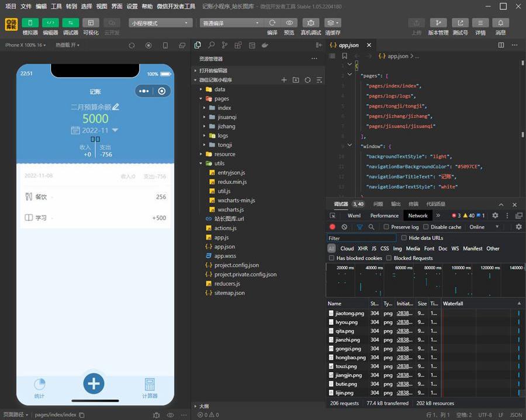526x420 pixels.
Task: Open the source control icon in the activity bar
Action: (224, 45)
